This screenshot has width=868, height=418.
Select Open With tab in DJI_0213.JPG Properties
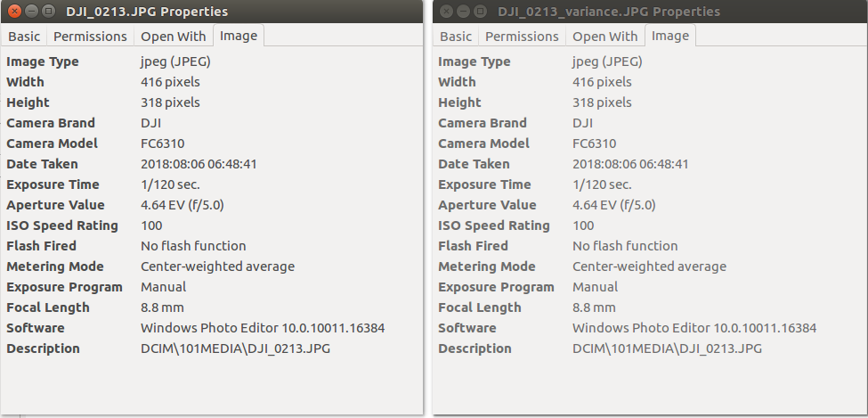(173, 37)
